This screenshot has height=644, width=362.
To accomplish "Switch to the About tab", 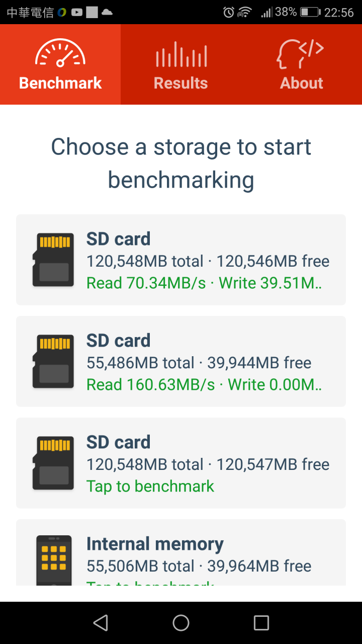I will [x=302, y=64].
